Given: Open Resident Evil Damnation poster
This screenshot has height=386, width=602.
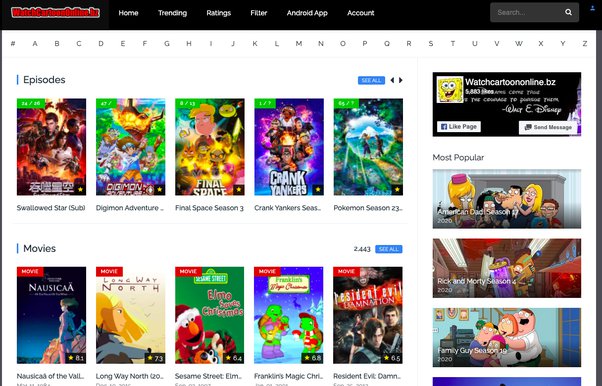Looking at the screenshot, I should [368, 315].
